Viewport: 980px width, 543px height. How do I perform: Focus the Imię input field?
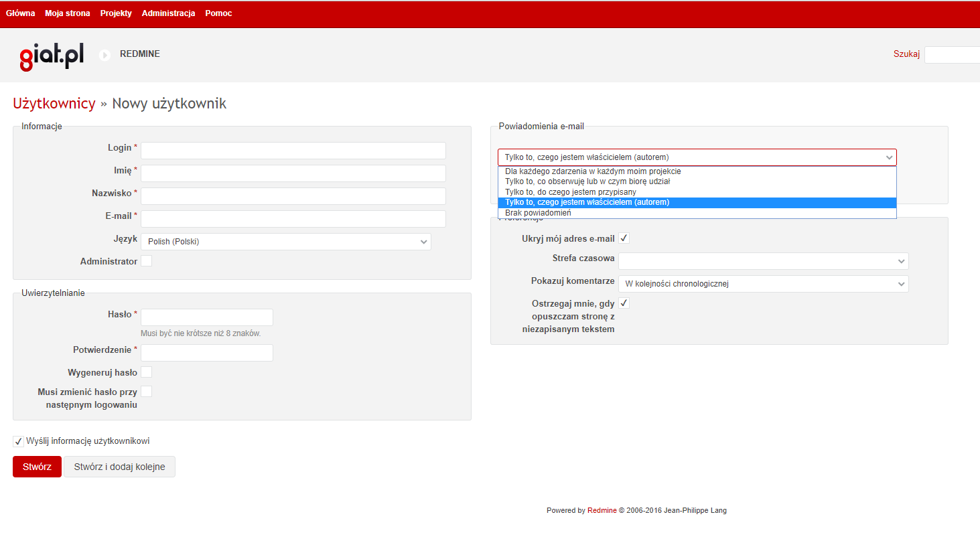click(293, 173)
